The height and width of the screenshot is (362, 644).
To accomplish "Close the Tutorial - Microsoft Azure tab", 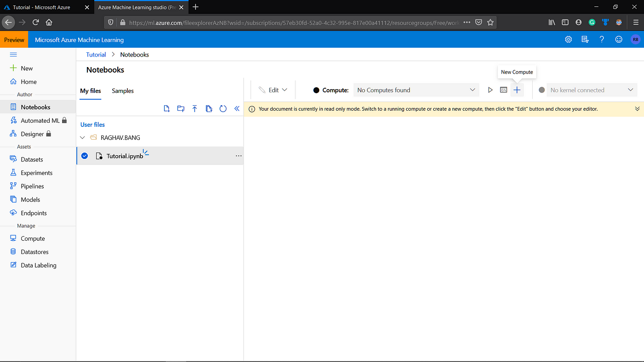I will (87, 7).
